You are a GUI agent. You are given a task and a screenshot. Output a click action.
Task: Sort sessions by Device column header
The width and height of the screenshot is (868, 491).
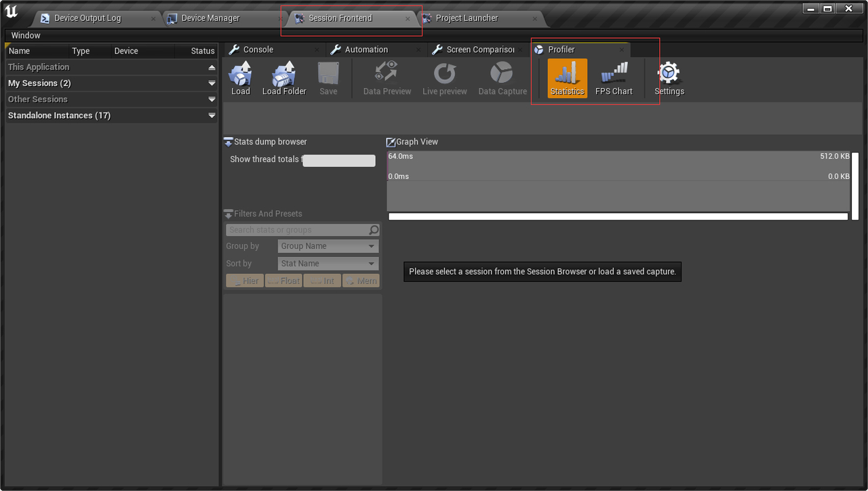click(x=142, y=51)
